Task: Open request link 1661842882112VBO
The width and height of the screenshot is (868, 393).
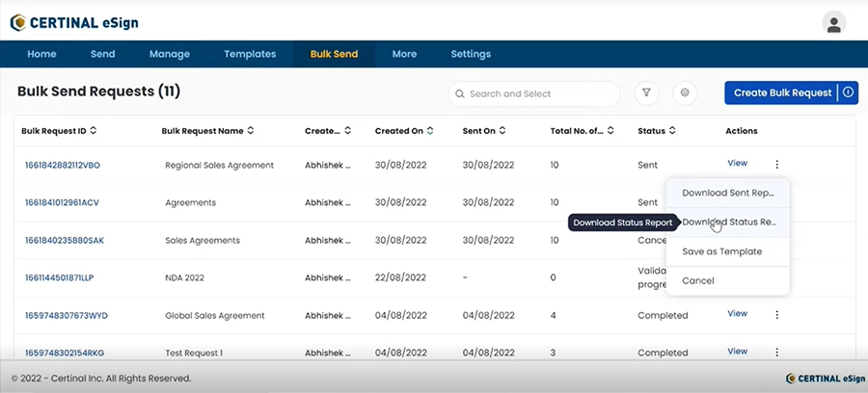Action: (63, 165)
